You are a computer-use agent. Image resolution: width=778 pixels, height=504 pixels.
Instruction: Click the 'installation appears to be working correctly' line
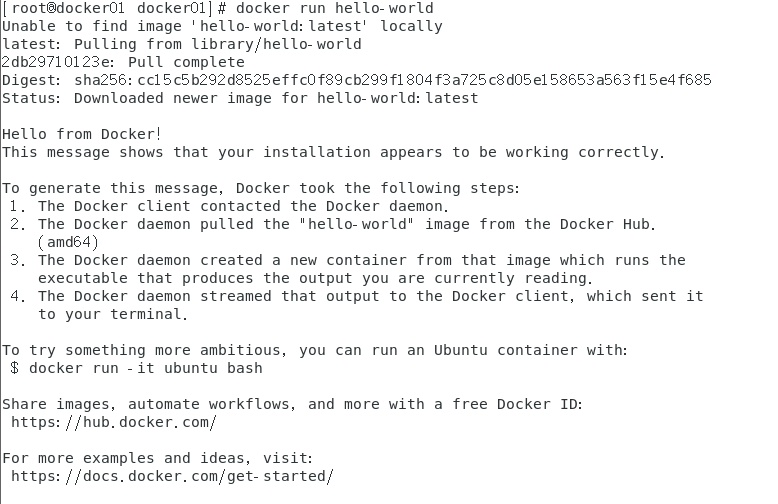333,152
